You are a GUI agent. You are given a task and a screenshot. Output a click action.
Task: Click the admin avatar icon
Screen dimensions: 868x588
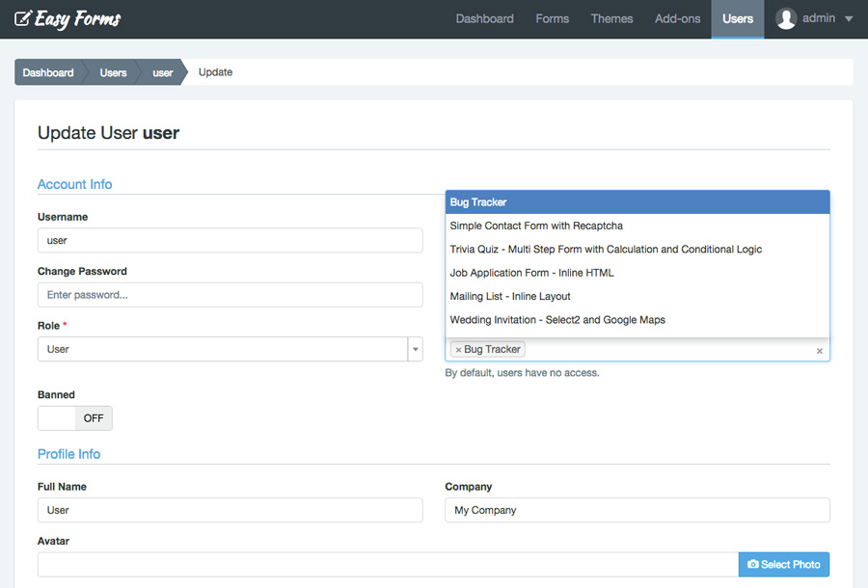tap(786, 18)
